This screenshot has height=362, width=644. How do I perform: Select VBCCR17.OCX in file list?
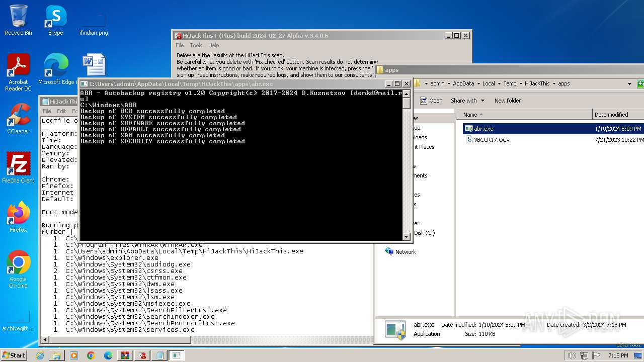point(553,140)
